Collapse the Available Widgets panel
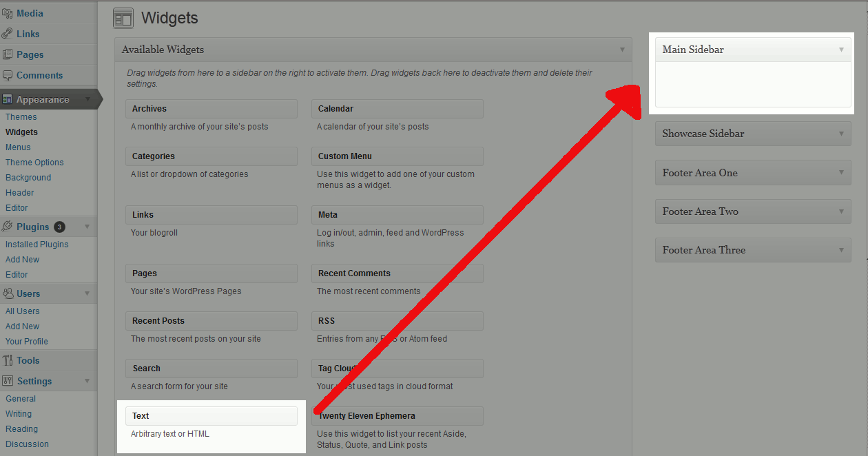This screenshot has width=868, height=456. 621,49
